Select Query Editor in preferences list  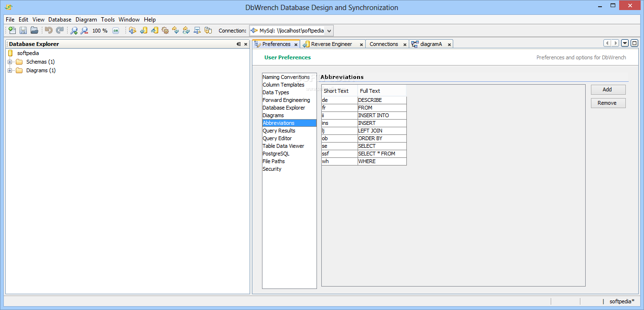point(277,138)
